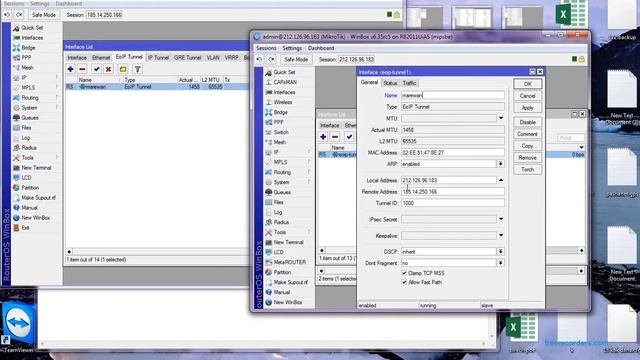Open Bridge in the front window sidebar
Viewport: 640px width, 360px height.
click(x=280, y=112)
